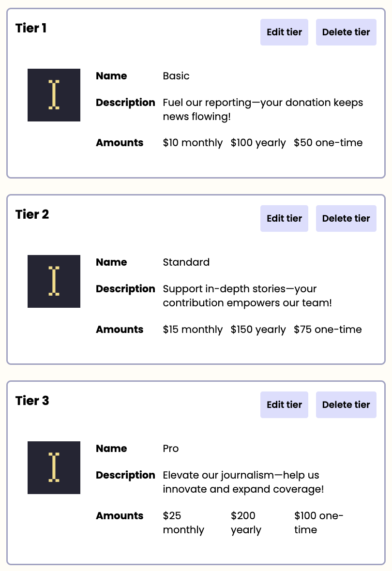The width and height of the screenshot is (392, 571).
Task: Remove Tier 3 using Delete tier
Action: (346, 405)
